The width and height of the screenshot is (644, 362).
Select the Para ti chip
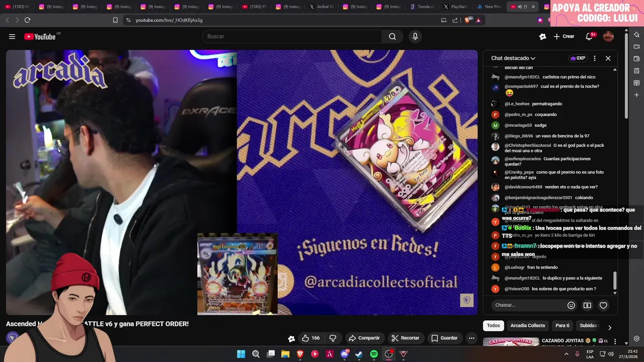click(x=562, y=326)
